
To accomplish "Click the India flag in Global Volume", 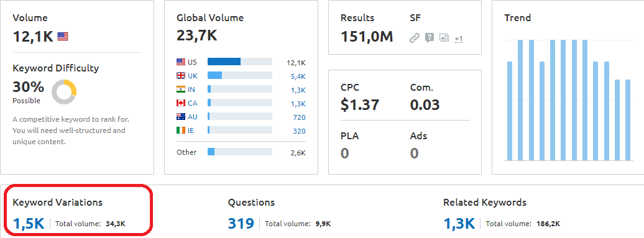I will 181,89.
